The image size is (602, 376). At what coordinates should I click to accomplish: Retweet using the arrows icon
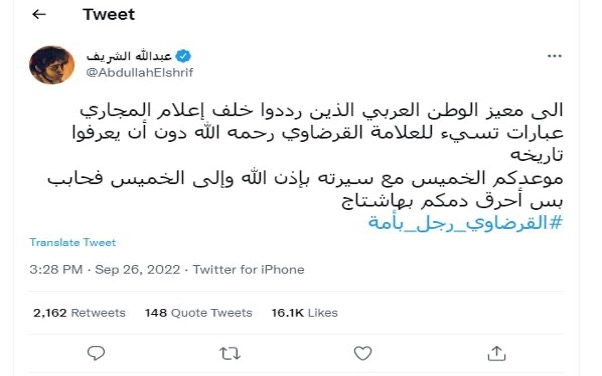[230, 353]
